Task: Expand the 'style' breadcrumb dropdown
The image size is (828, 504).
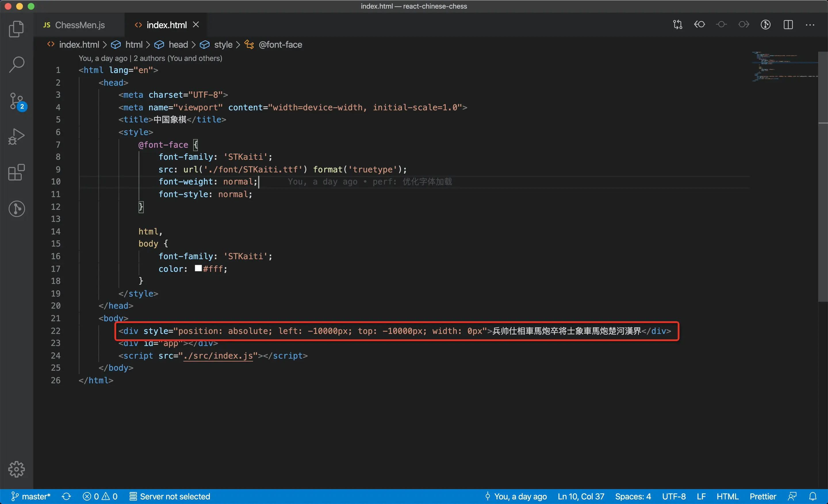Action: tap(223, 45)
